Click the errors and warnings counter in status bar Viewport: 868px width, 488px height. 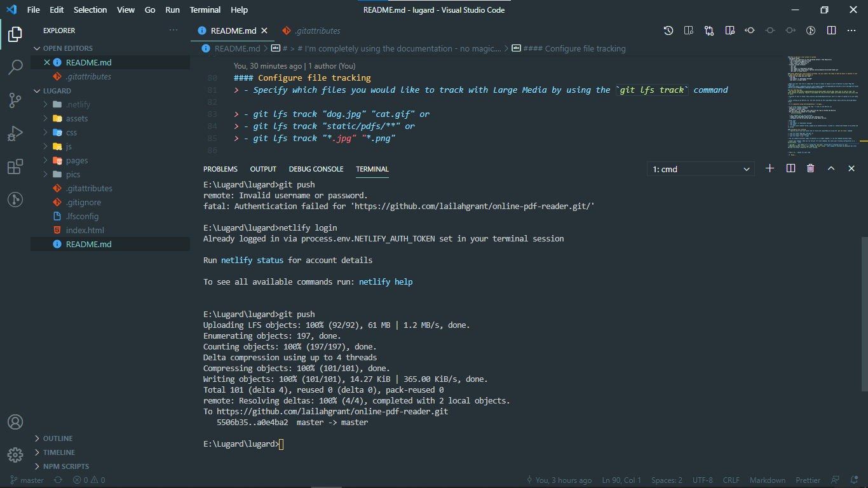89,480
